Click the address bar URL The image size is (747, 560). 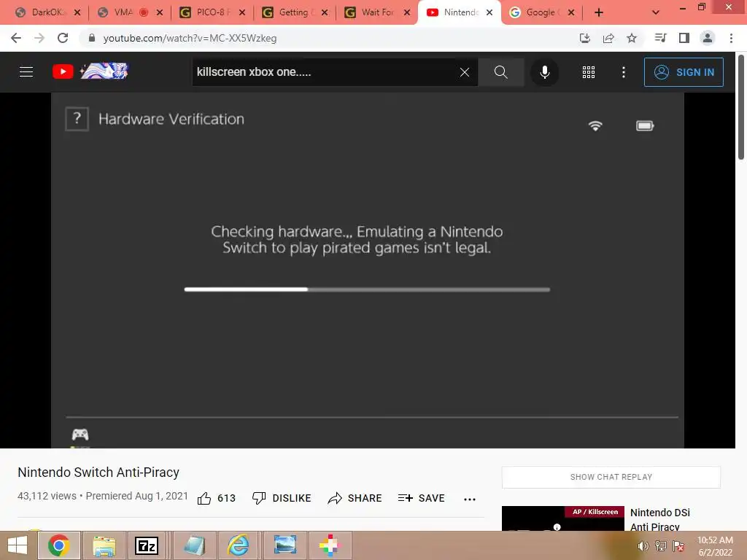pos(190,38)
